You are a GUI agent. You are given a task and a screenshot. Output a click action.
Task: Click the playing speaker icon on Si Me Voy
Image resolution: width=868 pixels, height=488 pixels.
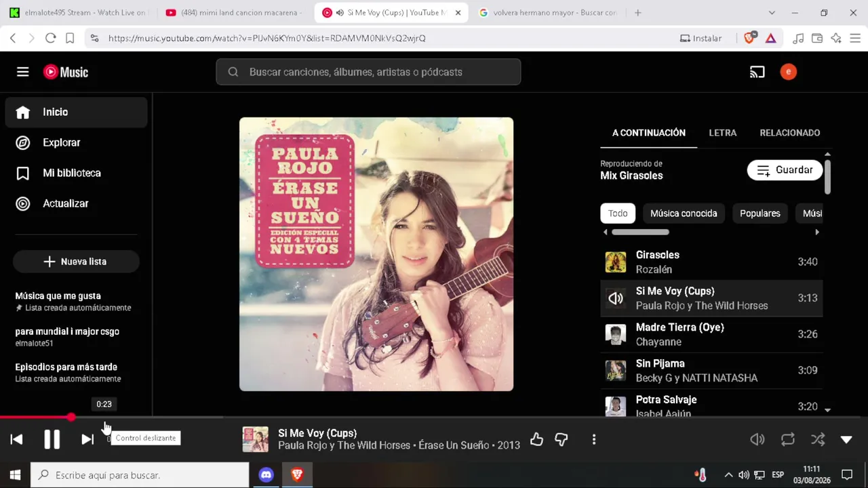click(x=616, y=298)
